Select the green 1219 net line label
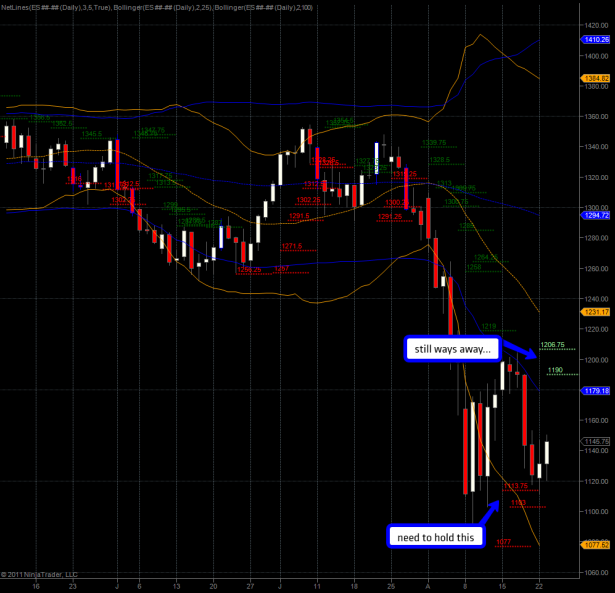 489,327
